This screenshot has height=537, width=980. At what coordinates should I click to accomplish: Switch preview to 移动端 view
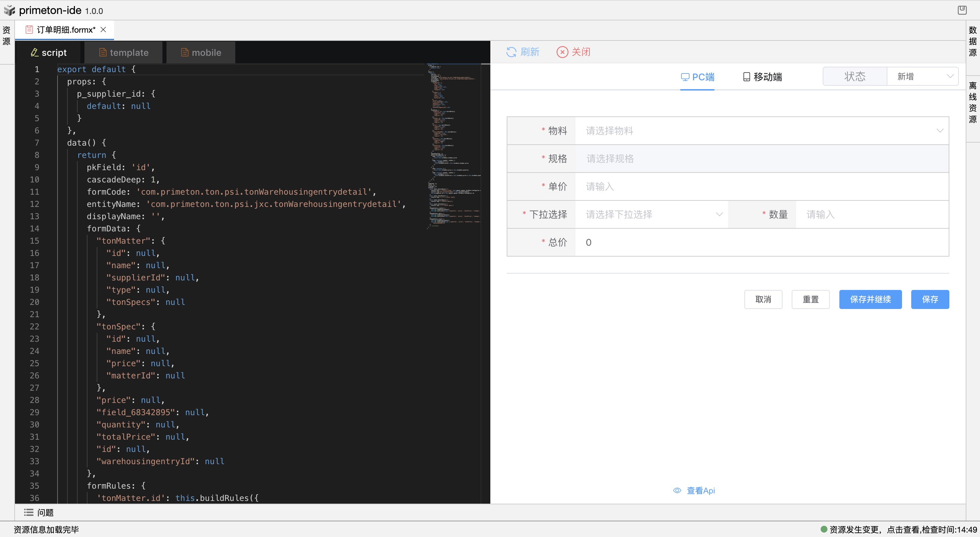coord(762,77)
